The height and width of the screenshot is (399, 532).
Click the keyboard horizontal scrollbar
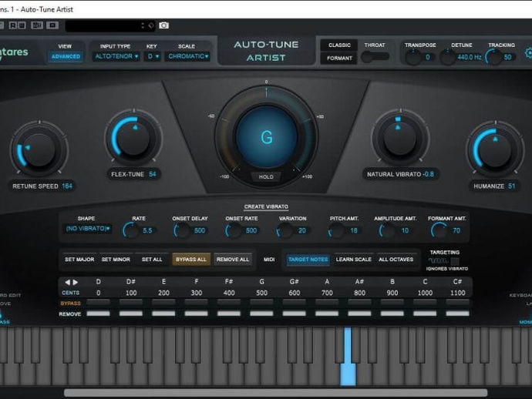(275, 393)
